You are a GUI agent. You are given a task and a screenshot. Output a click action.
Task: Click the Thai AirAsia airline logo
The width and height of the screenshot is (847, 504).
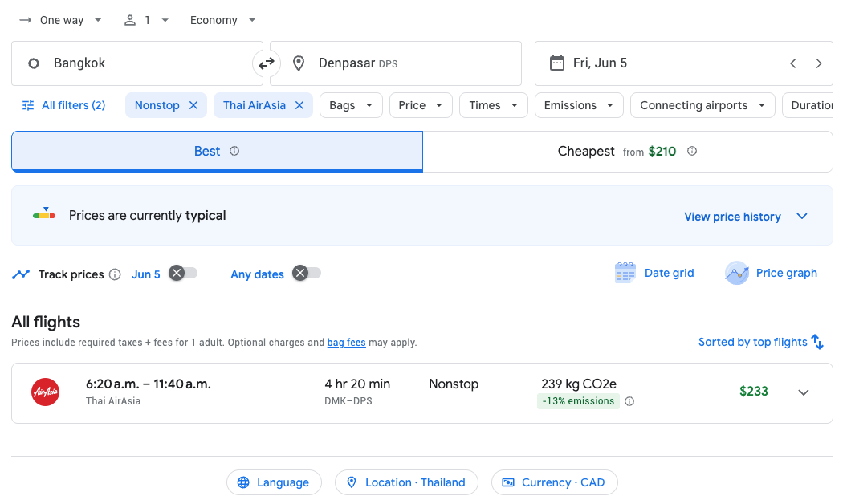[45, 392]
